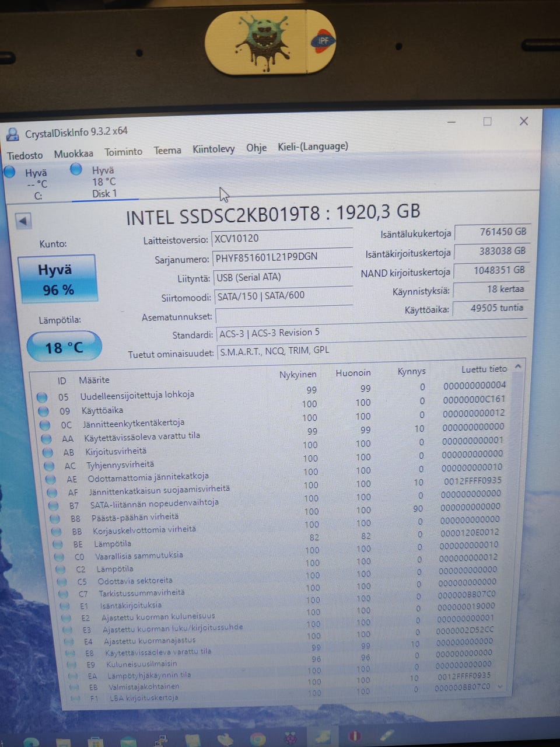
Task: Click the Isäntäkirjoituskertoja value 383038 GB
Action: (491, 251)
